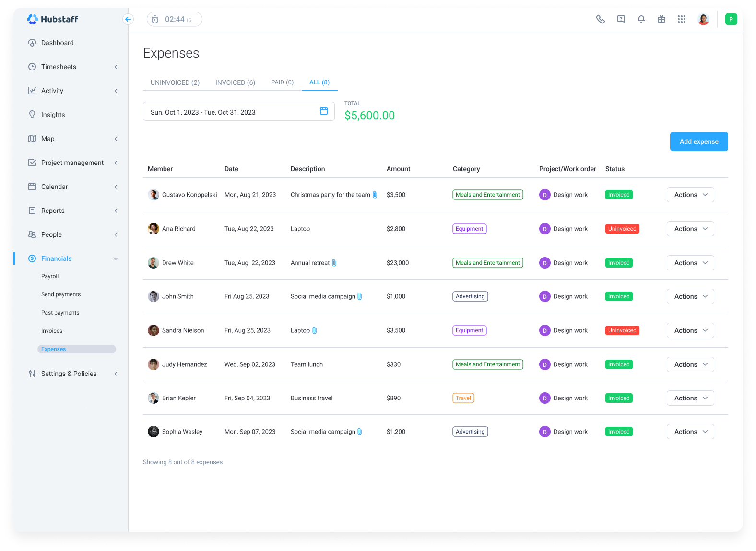756x551 pixels.
Task: Click the phone call icon in header
Action: tap(600, 19)
